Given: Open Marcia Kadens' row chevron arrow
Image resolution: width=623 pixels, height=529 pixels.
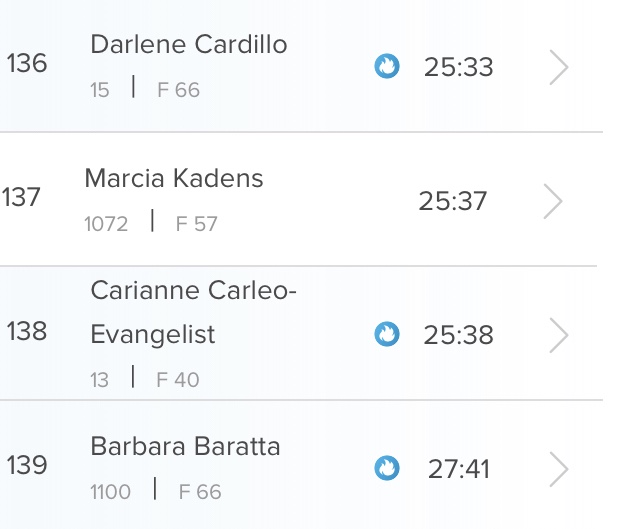Looking at the screenshot, I should pos(553,201).
